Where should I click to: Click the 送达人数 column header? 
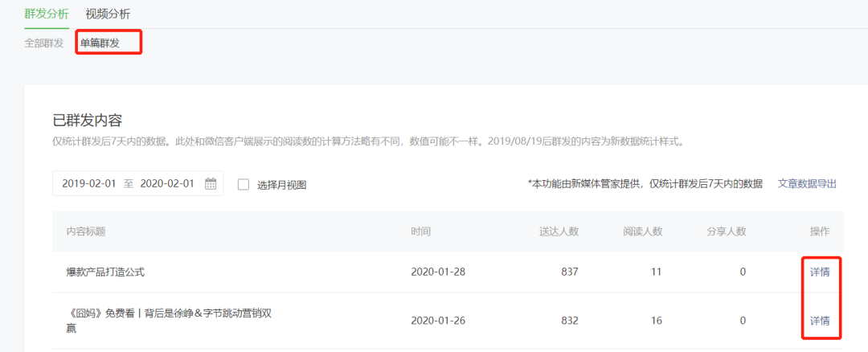point(559,231)
